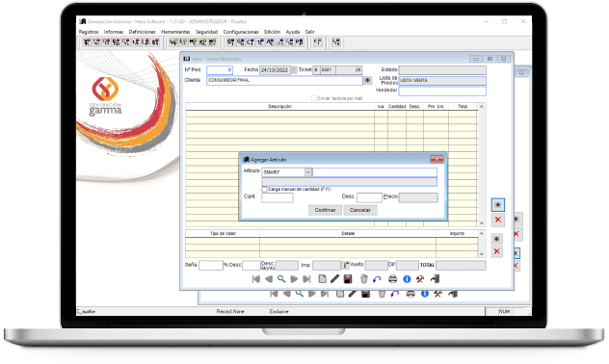Viewport: 609px width, 364px height.
Task: Click the 'Importe' column header
Action: click(457, 234)
